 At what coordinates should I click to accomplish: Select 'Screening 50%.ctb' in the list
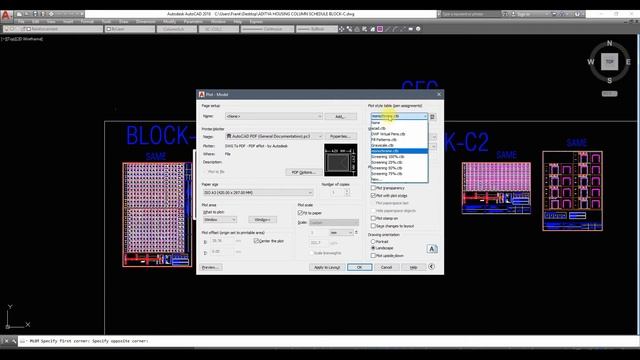pos(399,168)
